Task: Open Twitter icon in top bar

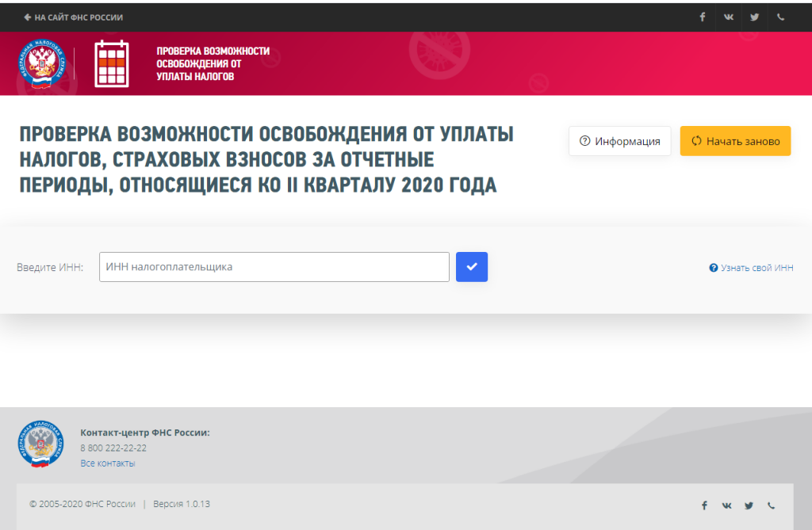Action: coord(755,17)
